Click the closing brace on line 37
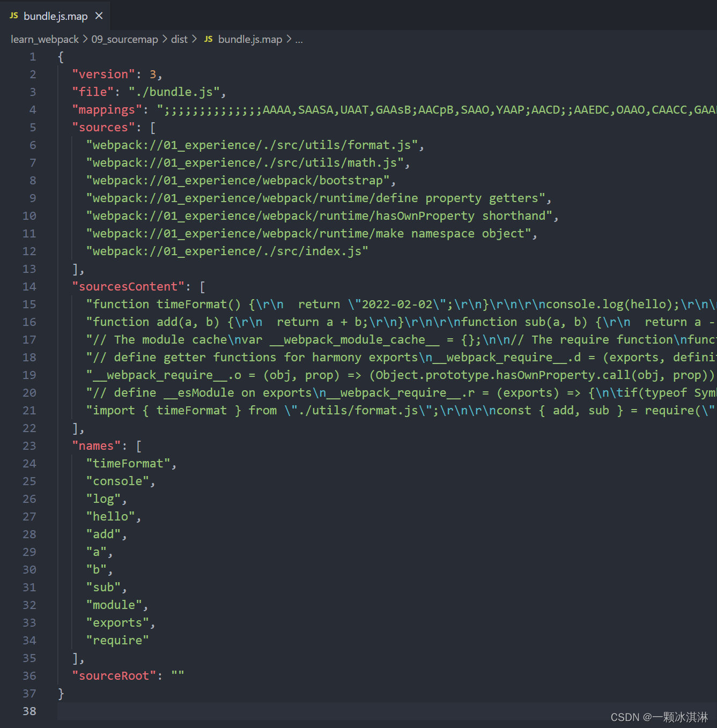Viewport: 717px width, 728px height. click(61, 694)
